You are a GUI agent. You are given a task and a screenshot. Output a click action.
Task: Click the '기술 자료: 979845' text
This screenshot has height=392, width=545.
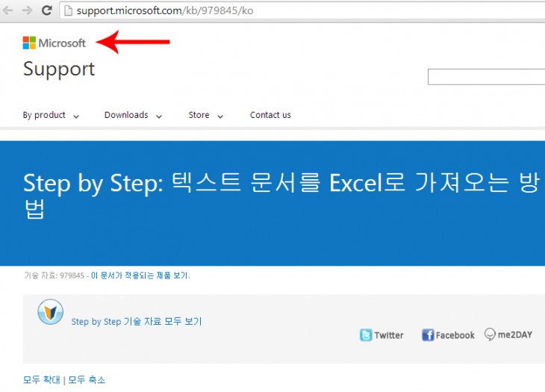(x=54, y=276)
